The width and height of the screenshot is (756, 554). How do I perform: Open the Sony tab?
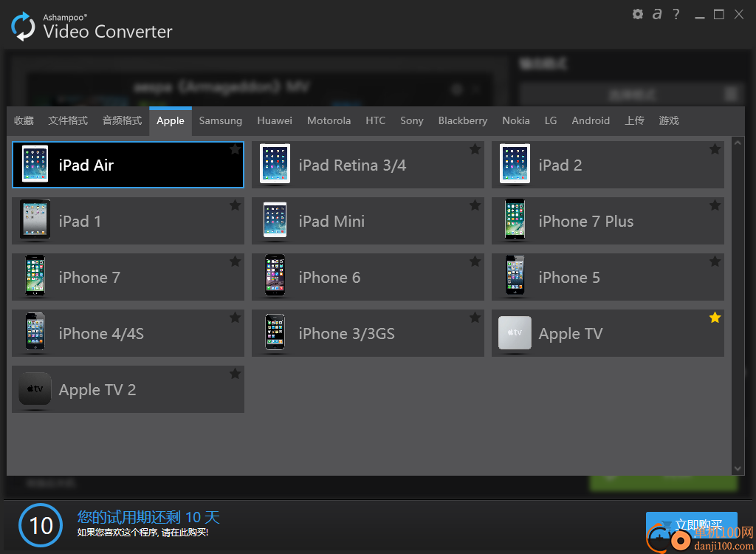point(411,120)
